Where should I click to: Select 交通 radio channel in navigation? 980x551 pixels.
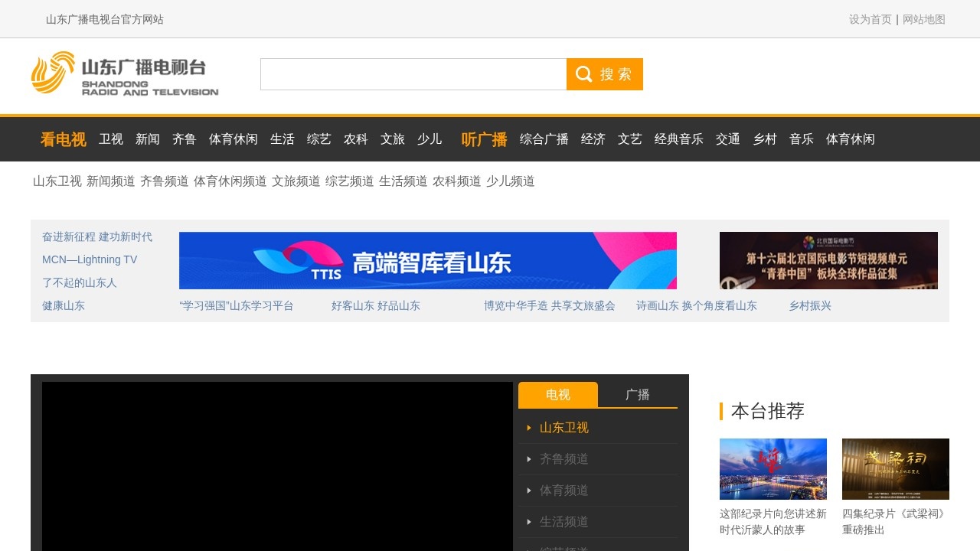pos(728,139)
